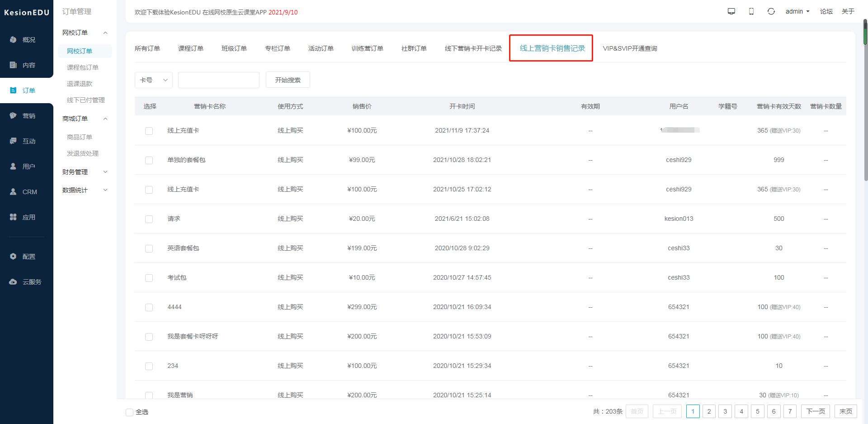Switch to the VIP&SVIP开通查询 tab
Image resolution: width=868 pixels, height=424 pixels.
[x=630, y=48]
